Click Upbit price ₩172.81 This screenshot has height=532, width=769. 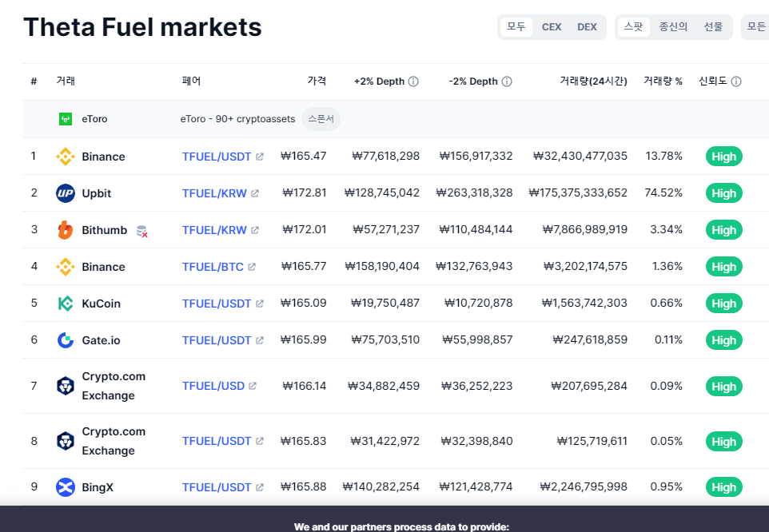tap(305, 193)
